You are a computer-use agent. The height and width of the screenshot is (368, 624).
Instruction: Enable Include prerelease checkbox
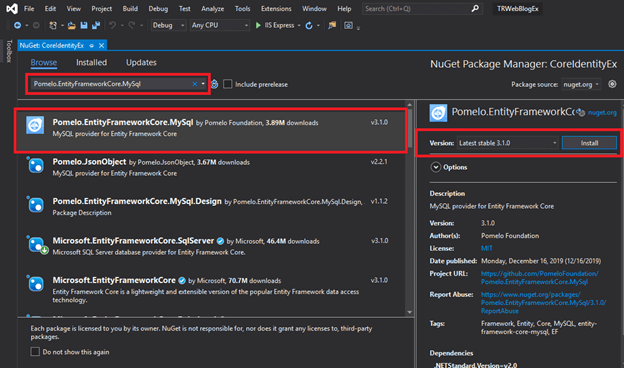[x=228, y=84]
